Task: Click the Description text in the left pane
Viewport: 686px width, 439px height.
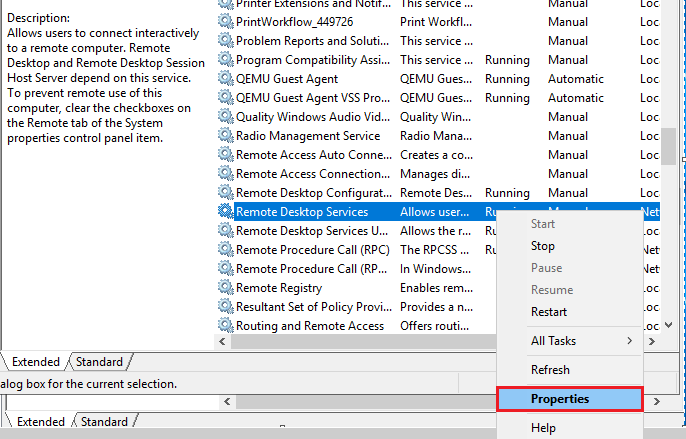Action: pos(105,78)
